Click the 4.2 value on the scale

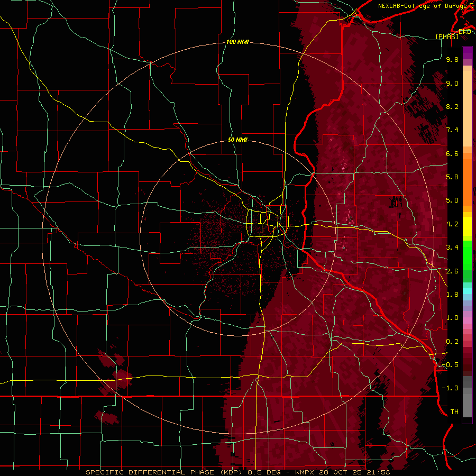point(452,224)
